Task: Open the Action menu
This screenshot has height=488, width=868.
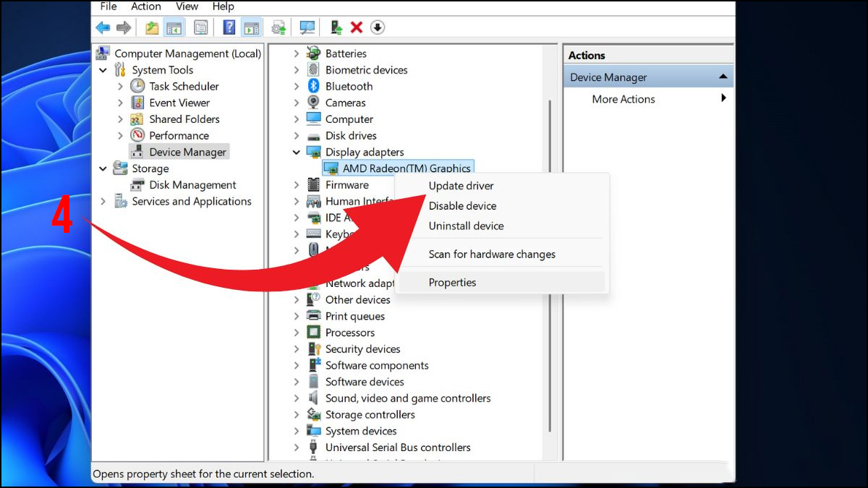Action: pos(146,7)
